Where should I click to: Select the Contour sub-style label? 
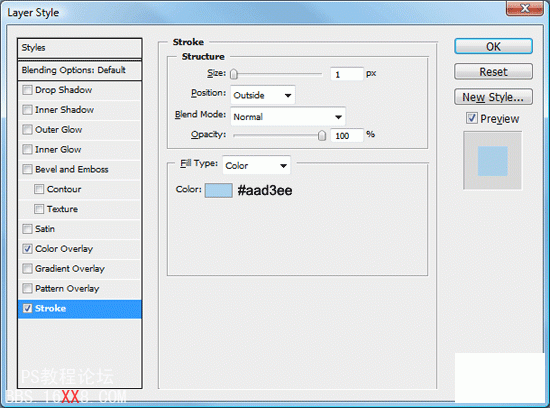(64, 189)
